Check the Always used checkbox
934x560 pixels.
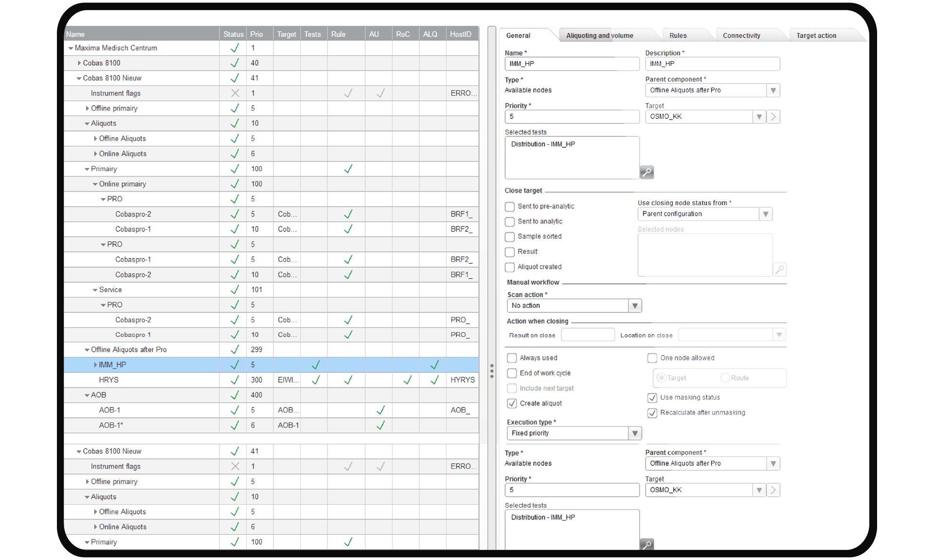coord(512,358)
